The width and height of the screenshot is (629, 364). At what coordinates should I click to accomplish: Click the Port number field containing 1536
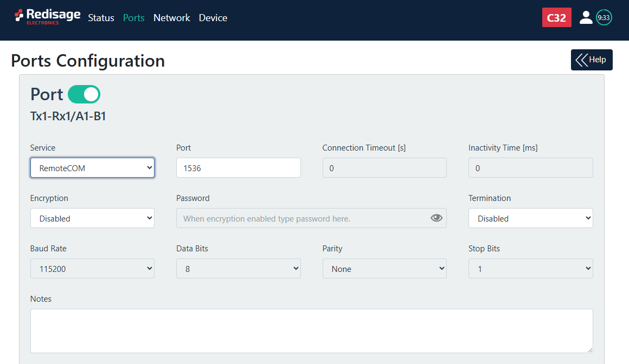238,168
